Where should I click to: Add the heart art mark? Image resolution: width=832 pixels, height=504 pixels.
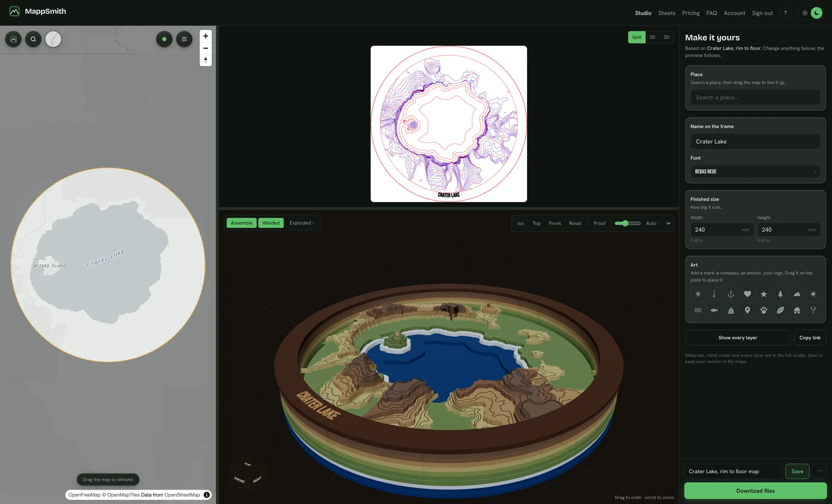click(747, 294)
